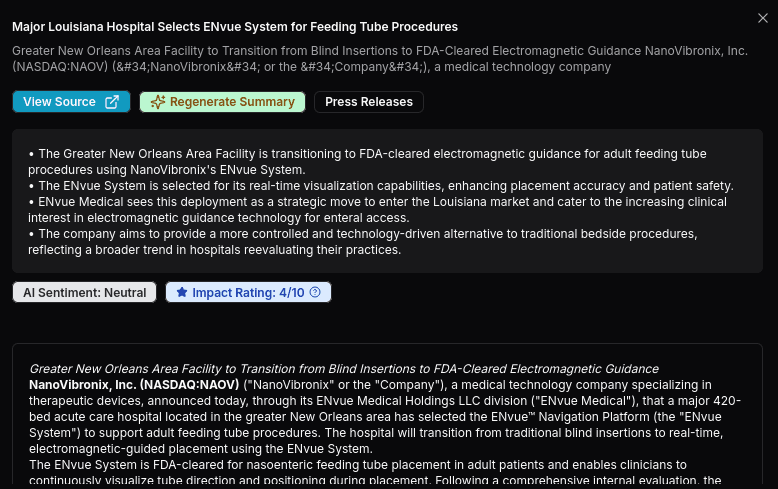Click the sparkle icon beside Regenerate Summary
778x489 pixels.
pyautogui.click(x=158, y=102)
